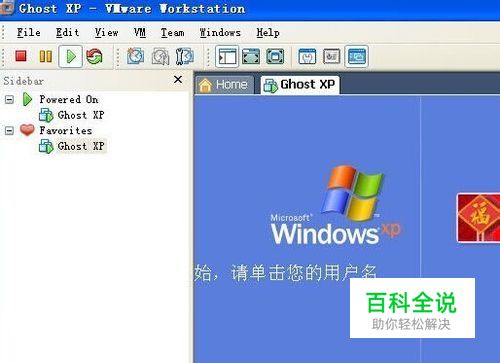Viewport: 500px width, 363px height.
Task: Close the Sidebar panel with the X
Action: [178, 79]
